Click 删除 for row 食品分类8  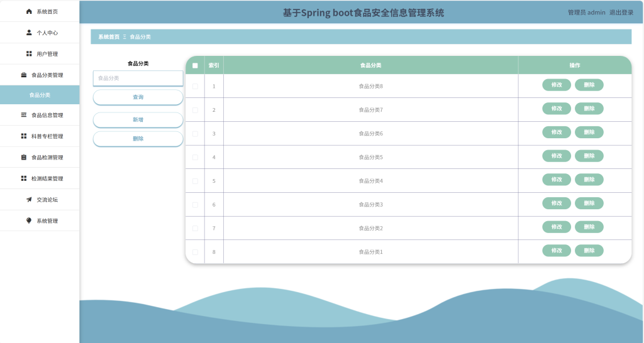click(x=589, y=85)
